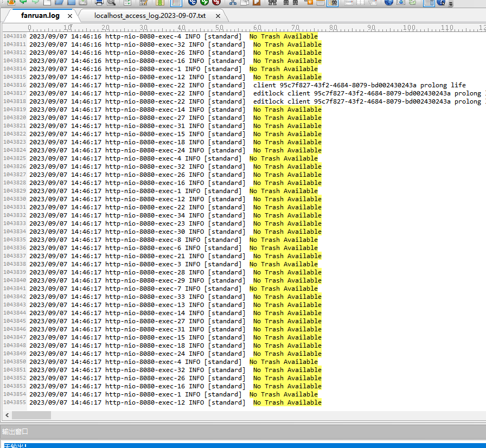This screenshot has height=448, width=486.
Task: Close the localhost_access_log.2023-09-07.txt tab
Action: tap(218, 16)
